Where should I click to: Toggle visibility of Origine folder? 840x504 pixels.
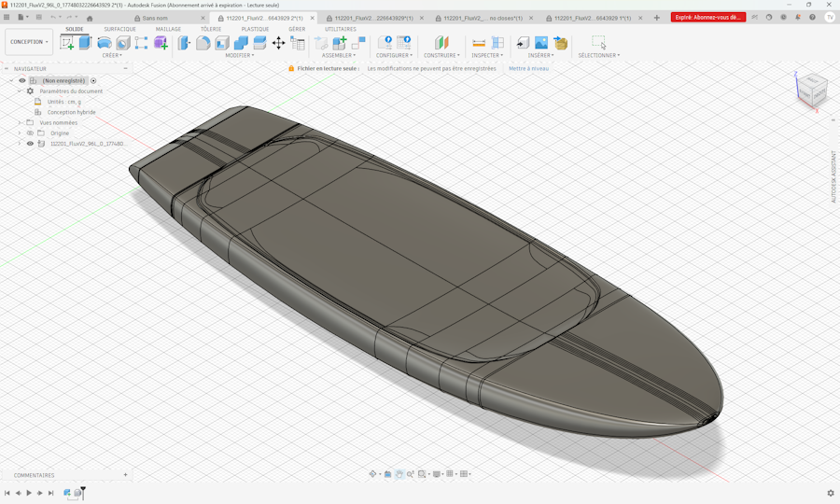tap(30, 133)
